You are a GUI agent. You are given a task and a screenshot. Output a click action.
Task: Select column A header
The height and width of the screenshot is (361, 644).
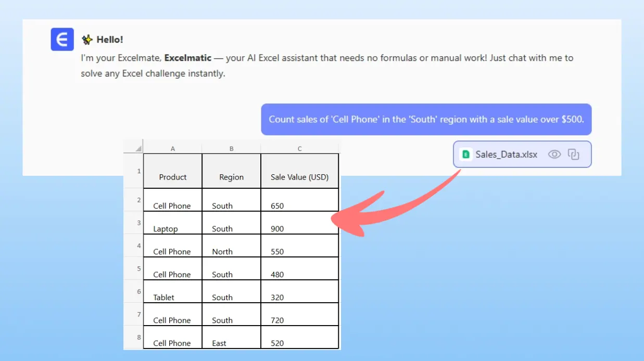coord(173,148)
